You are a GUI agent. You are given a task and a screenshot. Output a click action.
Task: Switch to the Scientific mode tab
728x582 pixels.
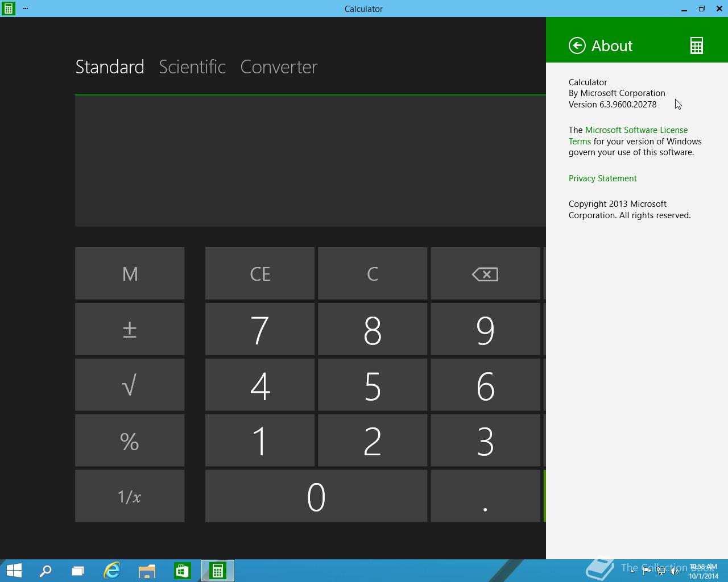point(192,66)
